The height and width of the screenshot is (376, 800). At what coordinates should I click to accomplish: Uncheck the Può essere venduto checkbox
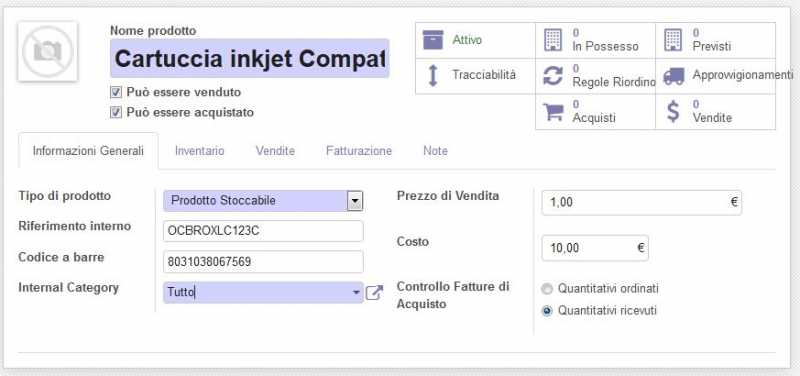tap(116, 92)
